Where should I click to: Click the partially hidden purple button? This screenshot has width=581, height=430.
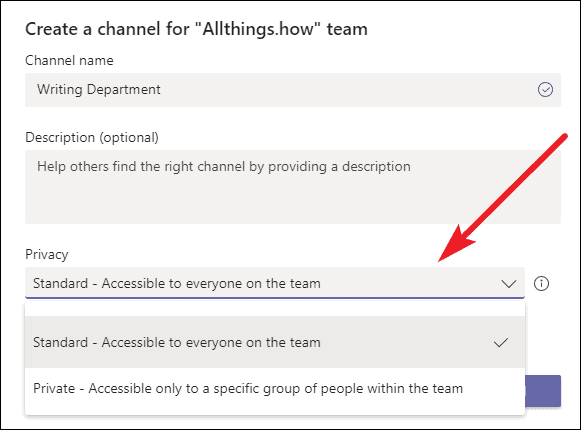tap(543, 391)
